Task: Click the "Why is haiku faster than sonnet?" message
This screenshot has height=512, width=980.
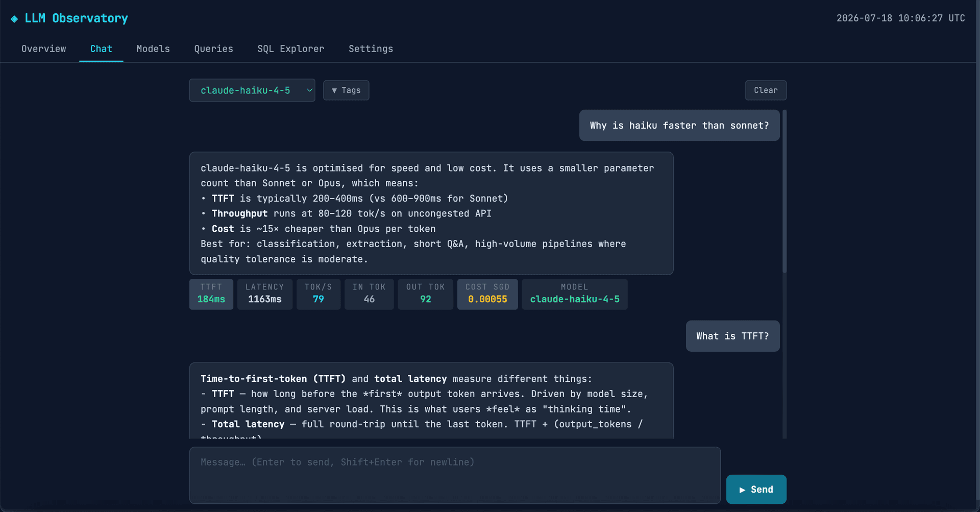Action: (679, 126)
